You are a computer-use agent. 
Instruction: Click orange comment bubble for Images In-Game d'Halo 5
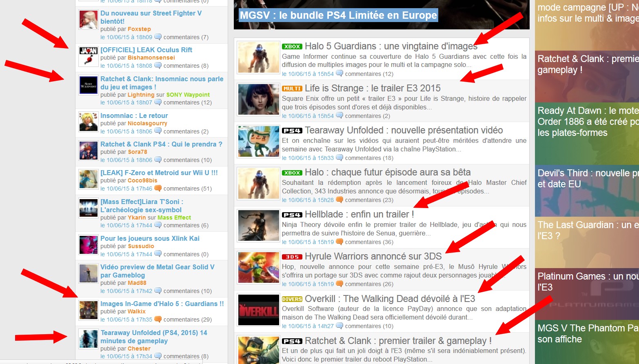coord(158,319)
